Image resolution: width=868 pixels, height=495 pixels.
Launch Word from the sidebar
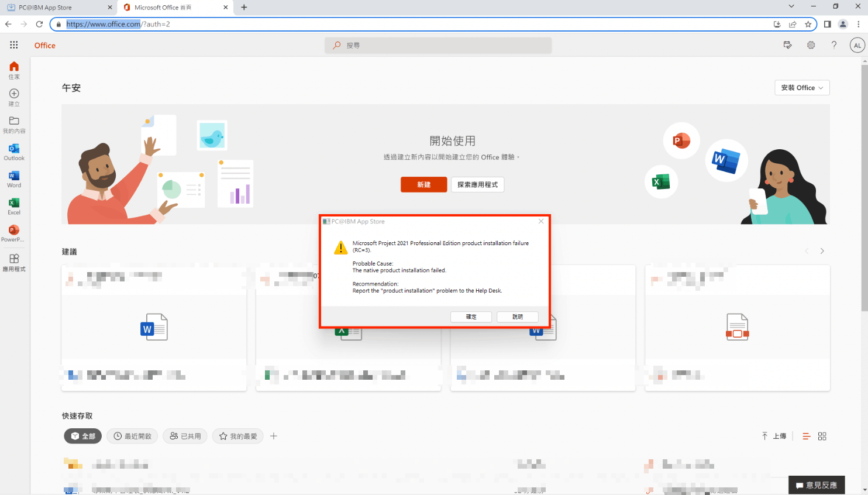pyautogui.click(x=14, y=179)
